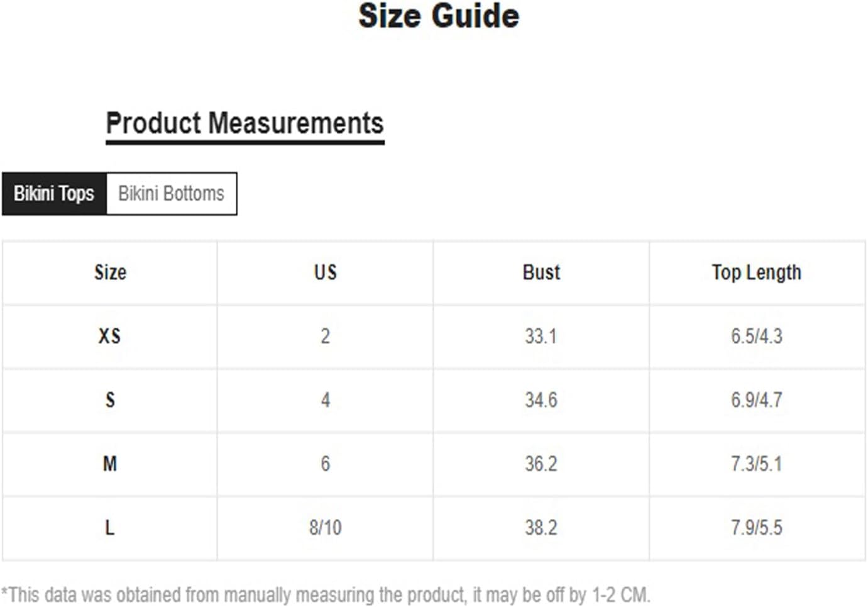This screenshot has height=607, width=868.
Task: Click the 8/10 US size cell
Action: 325,528
